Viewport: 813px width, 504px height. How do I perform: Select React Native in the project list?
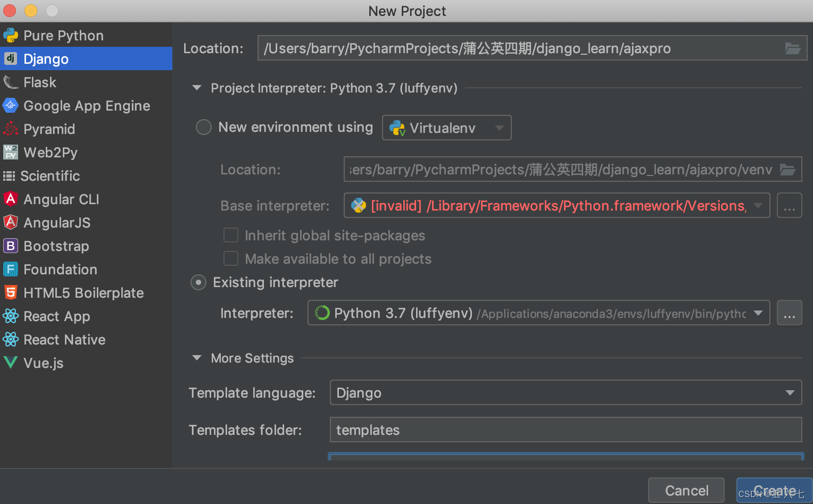tap(86, 340)
